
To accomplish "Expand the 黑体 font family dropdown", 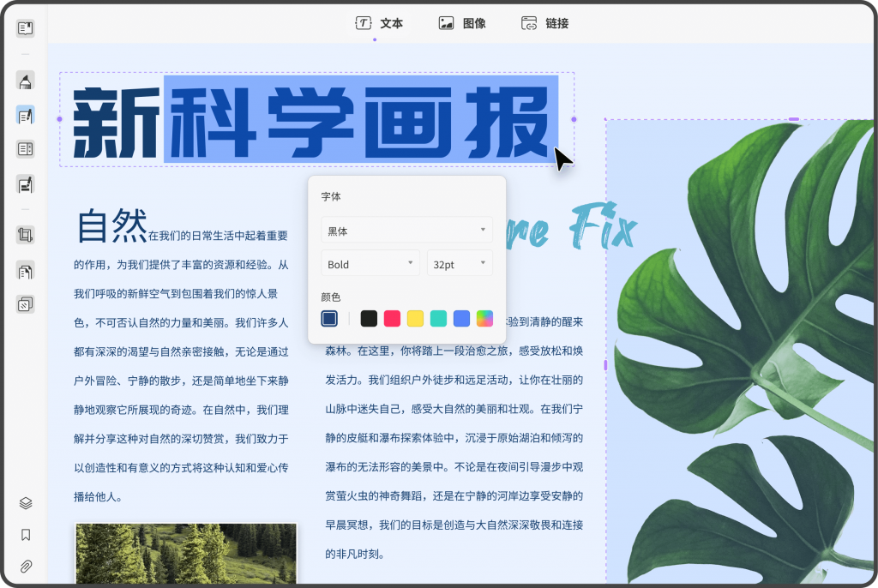I will point(406,231).
